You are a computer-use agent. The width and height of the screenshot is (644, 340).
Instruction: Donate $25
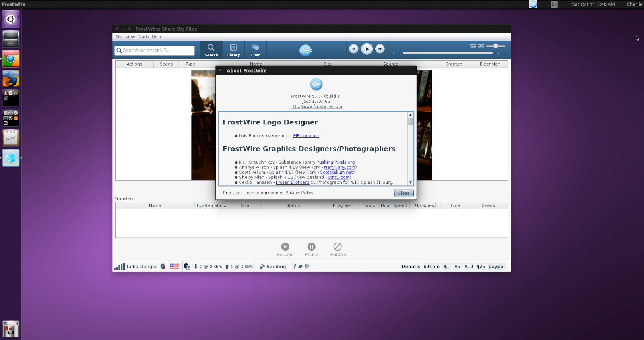click(481, 267)
